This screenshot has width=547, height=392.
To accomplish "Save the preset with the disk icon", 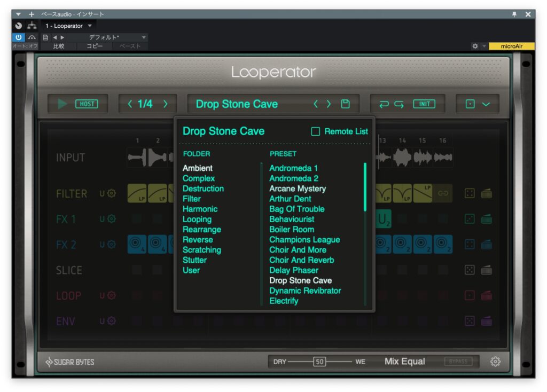I will [346, 104].
